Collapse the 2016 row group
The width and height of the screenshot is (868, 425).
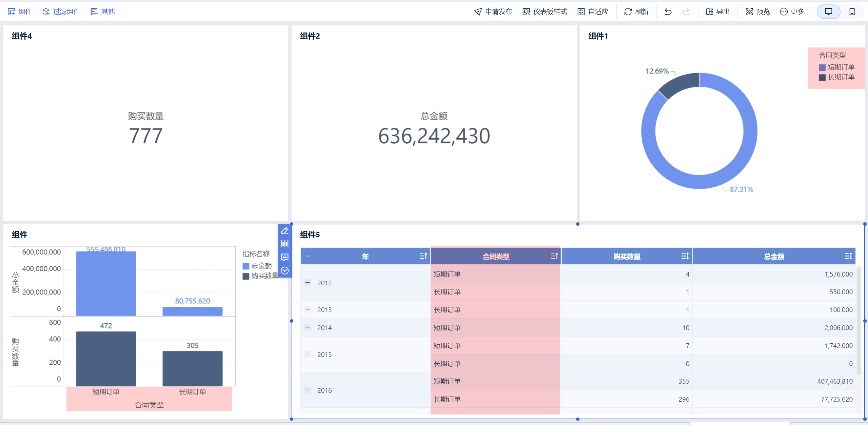pyautogui.click(x=308, y=390)
